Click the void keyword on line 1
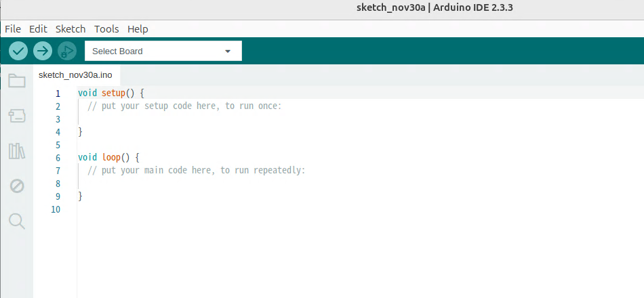Screen dimensions: 644x298 pyautogui.click(x=87, y=93)
